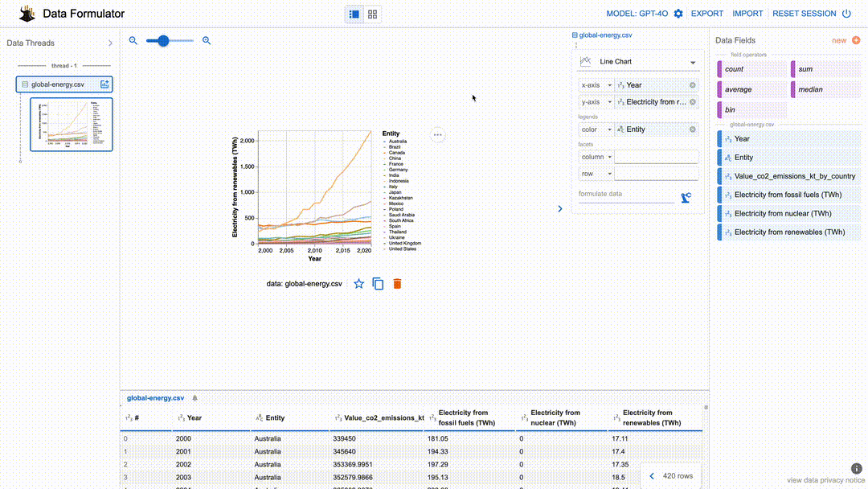Select the Entity data field
This screenshot has width=868, height=489.
point(789,158)
